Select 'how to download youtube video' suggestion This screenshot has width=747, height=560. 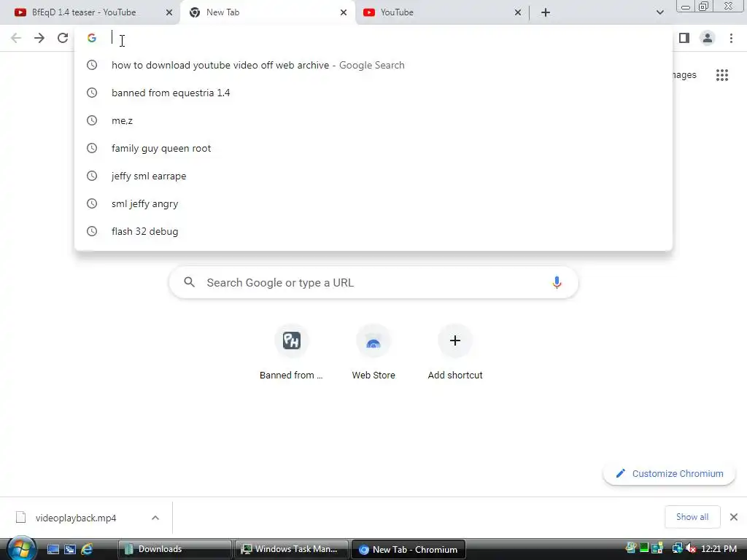[373, 65]
